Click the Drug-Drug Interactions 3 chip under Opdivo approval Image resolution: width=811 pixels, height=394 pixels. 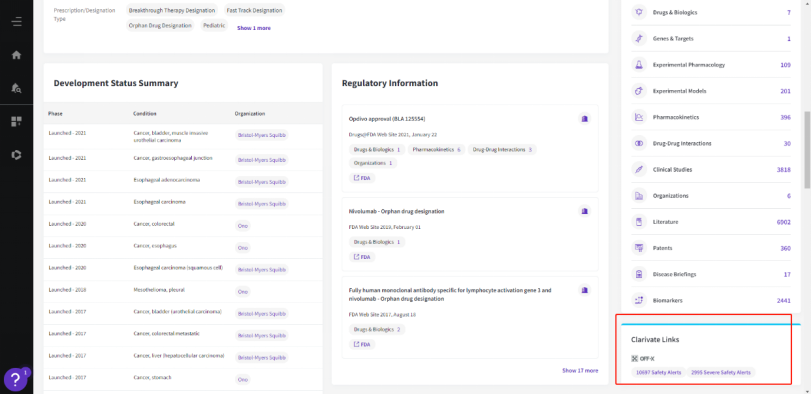coord(502,149)
